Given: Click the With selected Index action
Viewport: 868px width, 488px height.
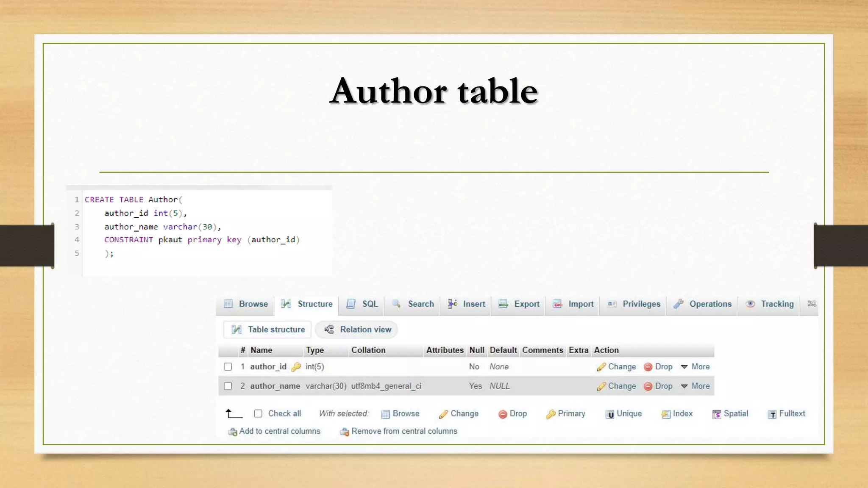Looking at the screenshot, I should click(677, 414).
